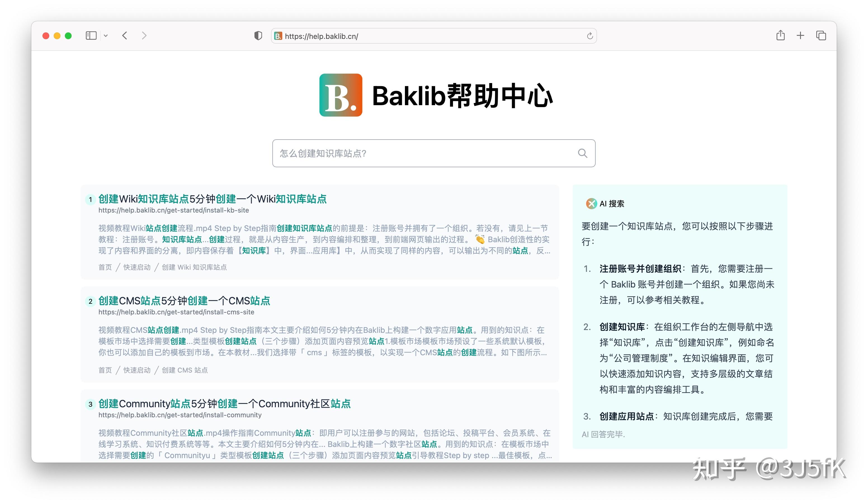The height and width of the screenshot is (504, 868).
Task: Click the Baklib favicon in address bar
Action: tap(278, 36)
